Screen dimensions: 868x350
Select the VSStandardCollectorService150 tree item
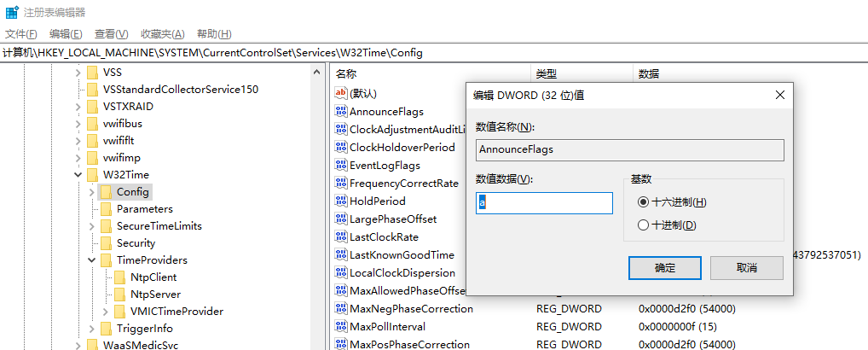tap(181, 89)
